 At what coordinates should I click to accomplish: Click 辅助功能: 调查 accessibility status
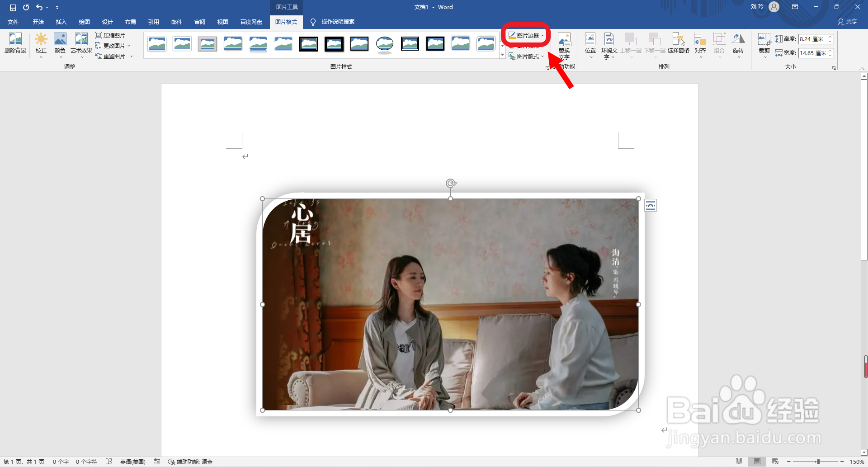pos(190,462)
